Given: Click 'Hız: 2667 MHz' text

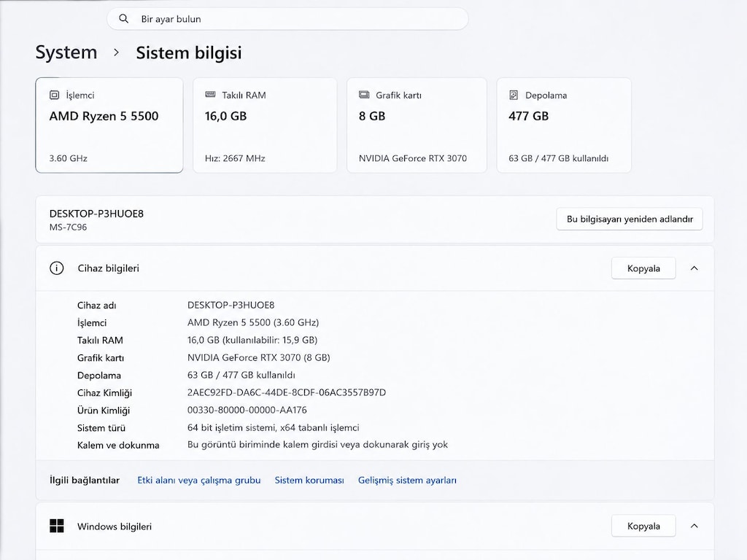Looking at the screenshot, I should pyautogui.click(x=235, y=158).
